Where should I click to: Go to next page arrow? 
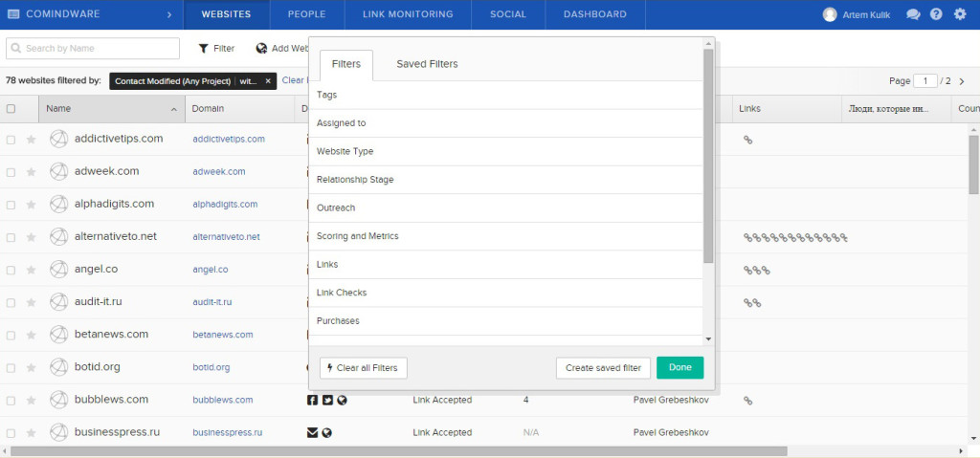coord(964,81)
